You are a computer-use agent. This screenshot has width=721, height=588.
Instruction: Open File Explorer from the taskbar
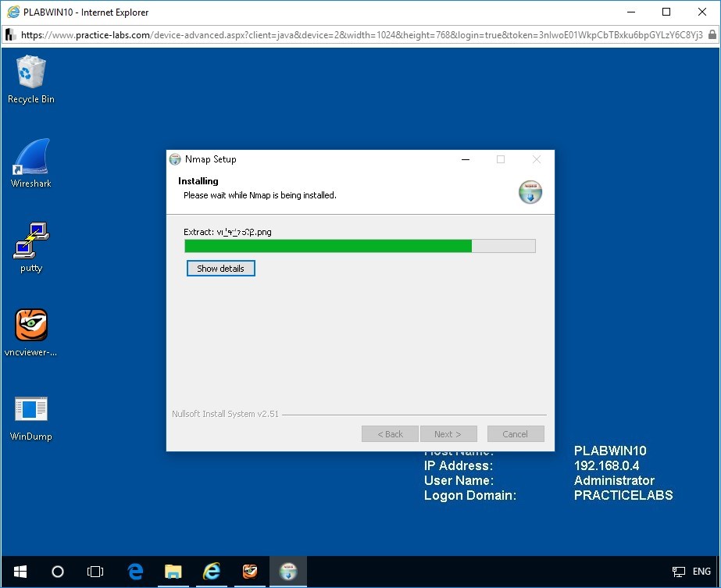pos(173,572)
